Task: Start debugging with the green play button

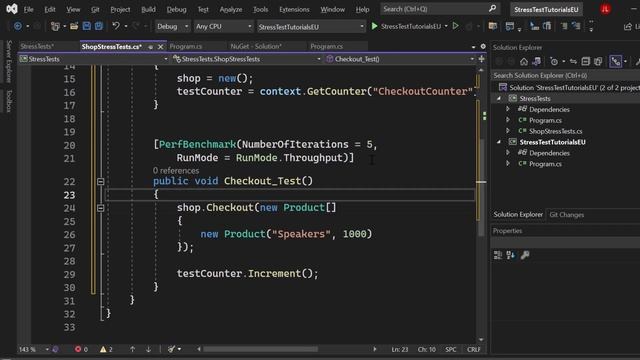Action: coord(374,26)
